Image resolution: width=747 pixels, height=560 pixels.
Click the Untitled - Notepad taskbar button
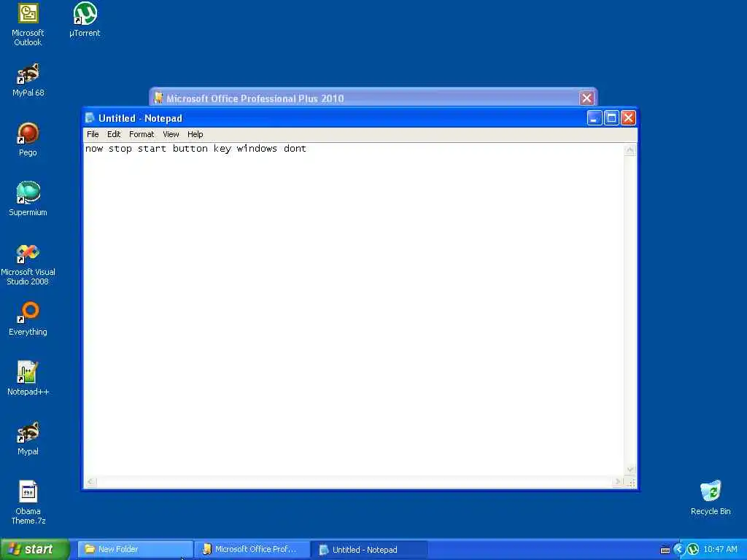point(369,550)
